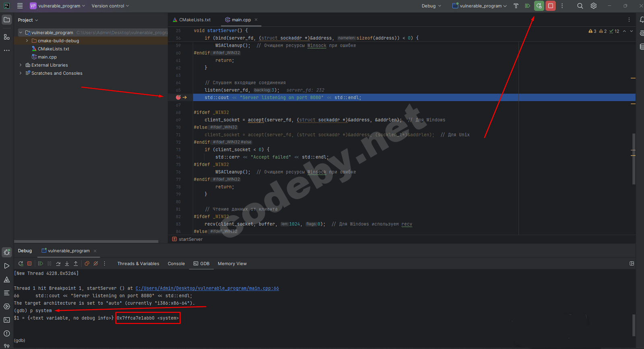Open the Memory View tab
Viewport: 644px width, 349px height.
click(x=232, y=264)
